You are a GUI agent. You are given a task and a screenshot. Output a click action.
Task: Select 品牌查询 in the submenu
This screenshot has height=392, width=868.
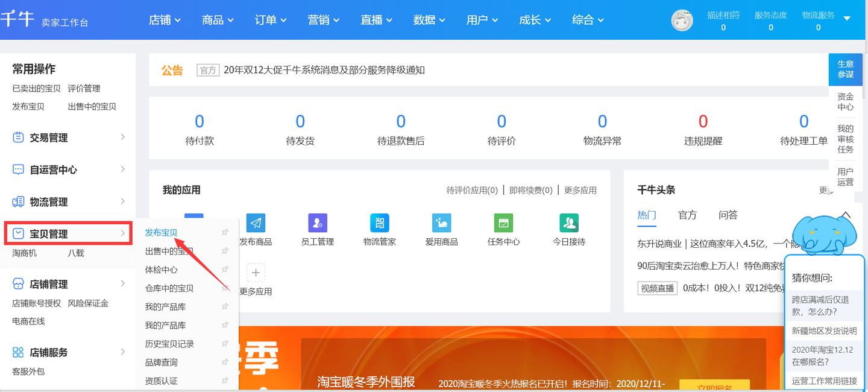pyautogui.click(x=162, y=362)
